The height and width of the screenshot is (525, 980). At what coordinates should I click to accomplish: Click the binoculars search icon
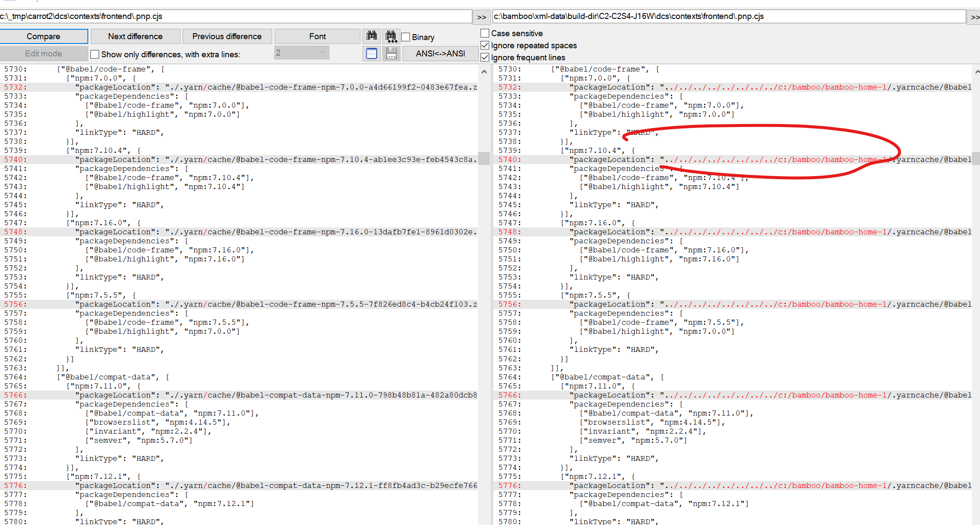tap(371, 36)
